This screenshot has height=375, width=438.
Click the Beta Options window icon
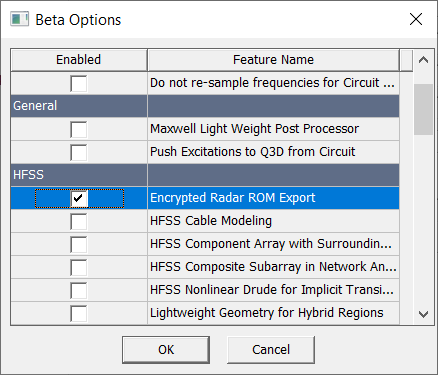(x=19, y=19)
